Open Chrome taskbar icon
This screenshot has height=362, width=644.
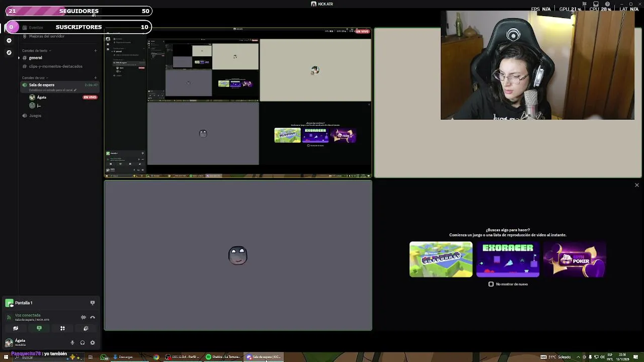(x=156, y=357)
